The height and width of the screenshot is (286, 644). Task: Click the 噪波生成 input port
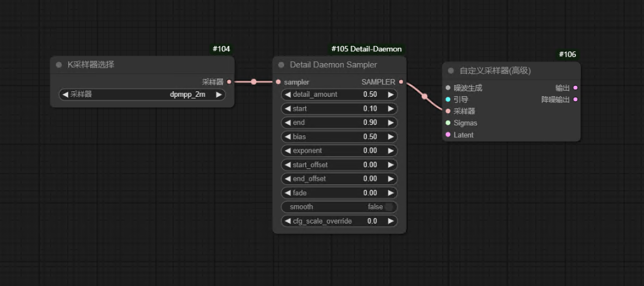(x=448, y=88)
